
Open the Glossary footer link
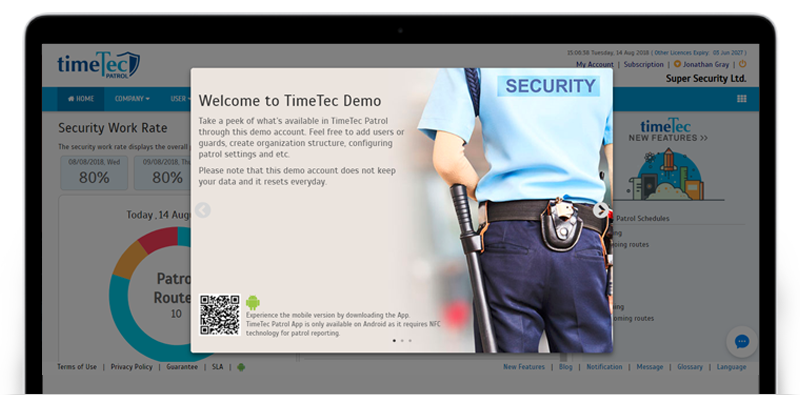click(x=690, y=367)
